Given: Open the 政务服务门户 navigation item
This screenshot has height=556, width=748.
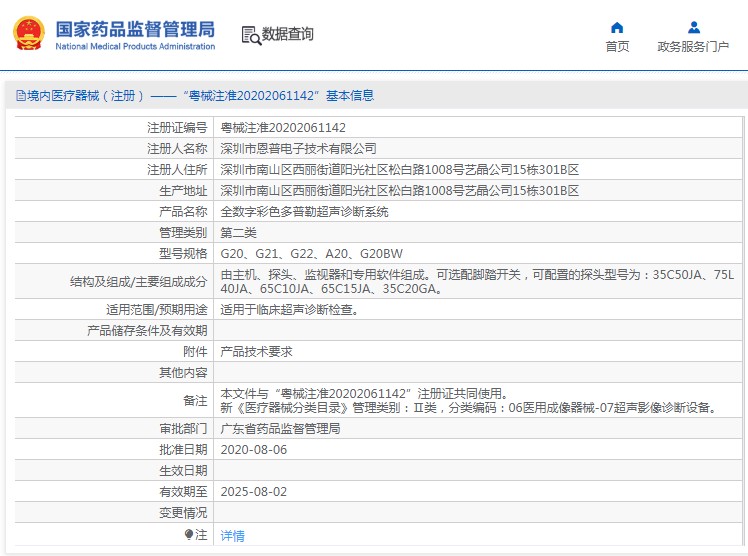Looking at the screenshot, I should point(693,46).
